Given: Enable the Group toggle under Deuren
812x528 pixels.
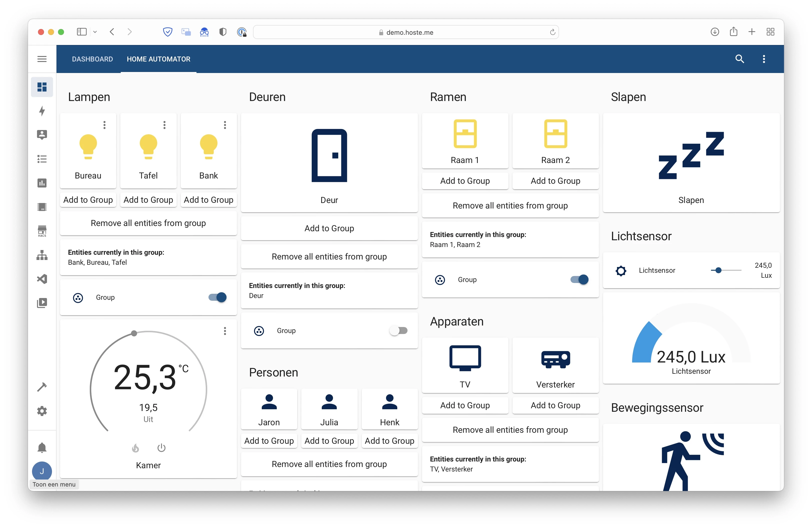Looking at the screenshot, I should click(x=398, y=330).
